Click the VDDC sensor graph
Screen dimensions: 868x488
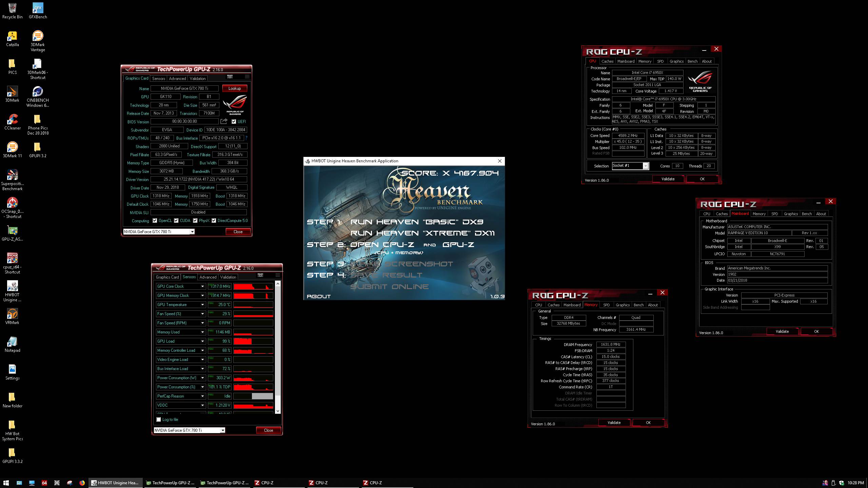[x=253, y=405]
